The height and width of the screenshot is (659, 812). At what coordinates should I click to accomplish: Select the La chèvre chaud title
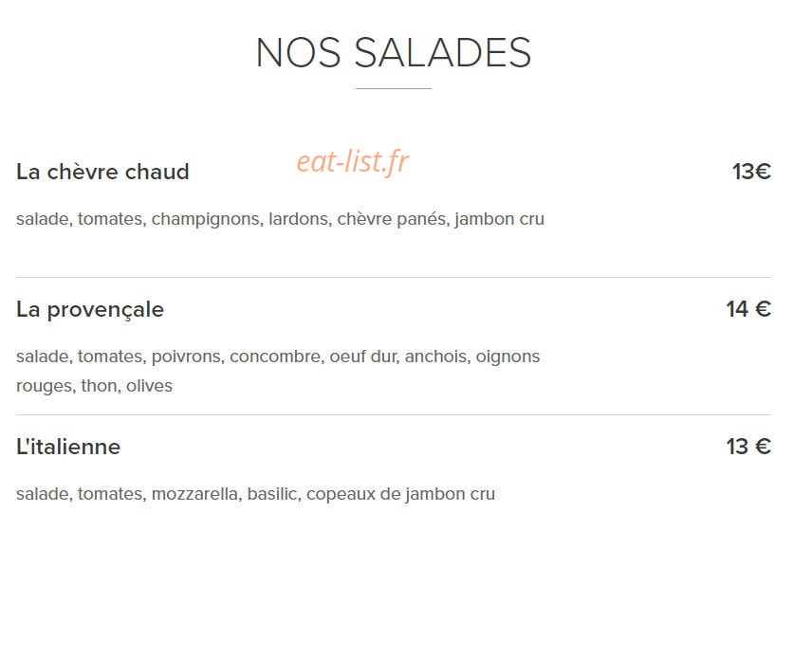tap(102, 172)
